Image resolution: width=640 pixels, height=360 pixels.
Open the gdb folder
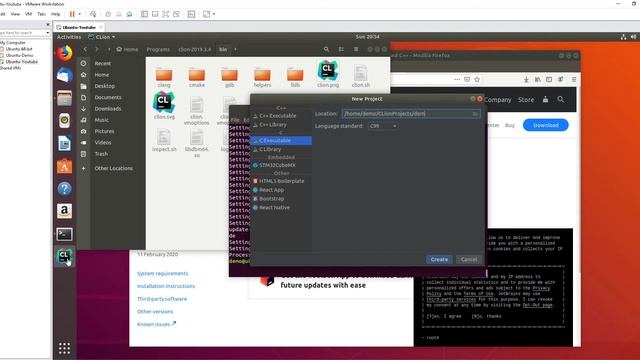[x=229, y=77]
